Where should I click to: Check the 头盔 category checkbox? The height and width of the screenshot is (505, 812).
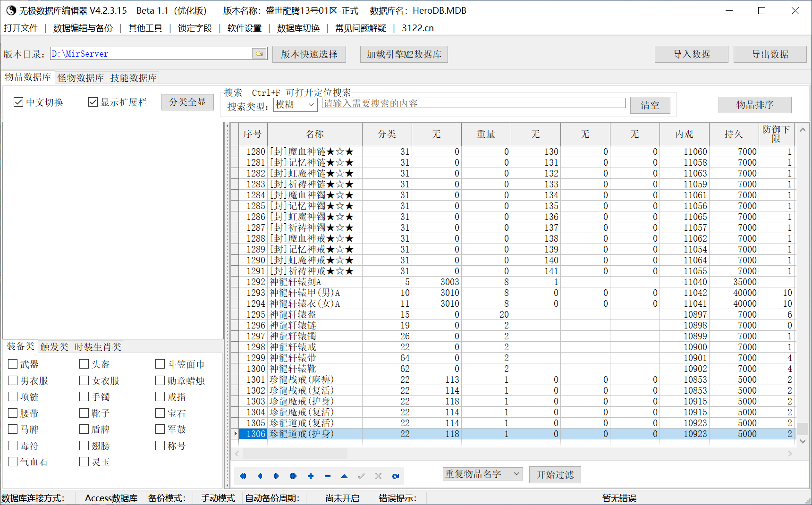point(84,364)
